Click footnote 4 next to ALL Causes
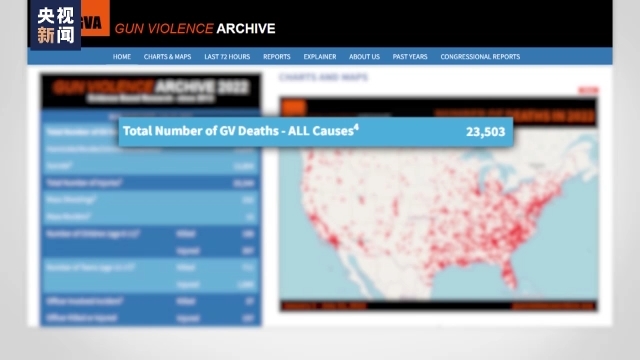640x360 pixels. pos(356,127)
